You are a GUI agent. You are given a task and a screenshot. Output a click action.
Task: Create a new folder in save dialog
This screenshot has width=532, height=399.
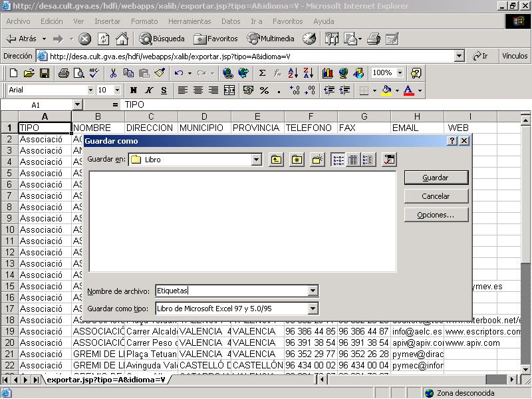click(317, 160)
